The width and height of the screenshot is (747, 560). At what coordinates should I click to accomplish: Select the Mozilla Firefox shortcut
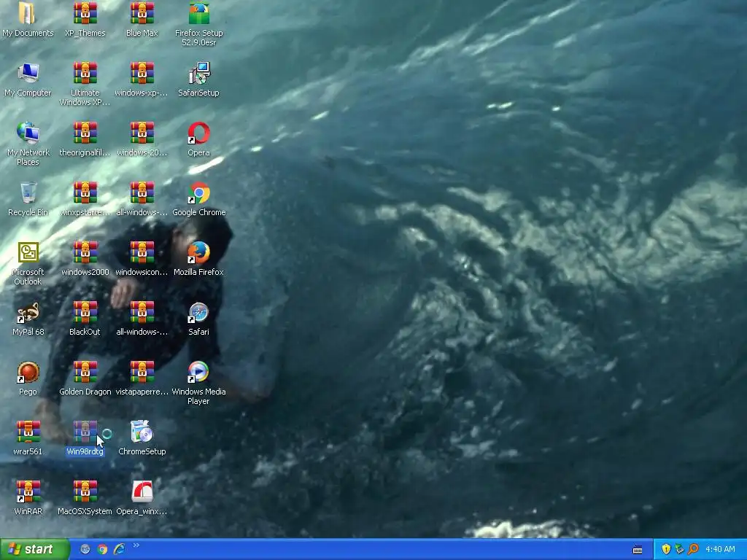point(198,252)
